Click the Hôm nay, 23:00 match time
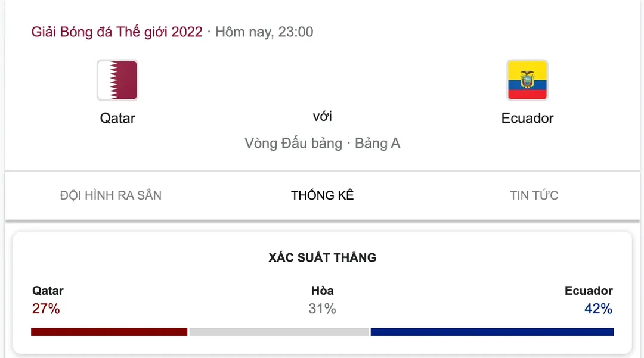The width and height of the screenshot is (644, 358). click(264, 32)
